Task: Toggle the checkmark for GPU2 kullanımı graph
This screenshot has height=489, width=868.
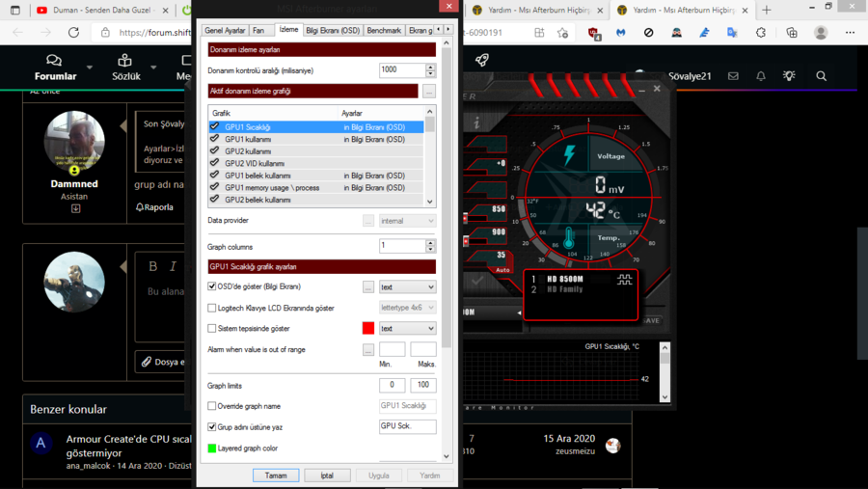Action: [215, 150]
